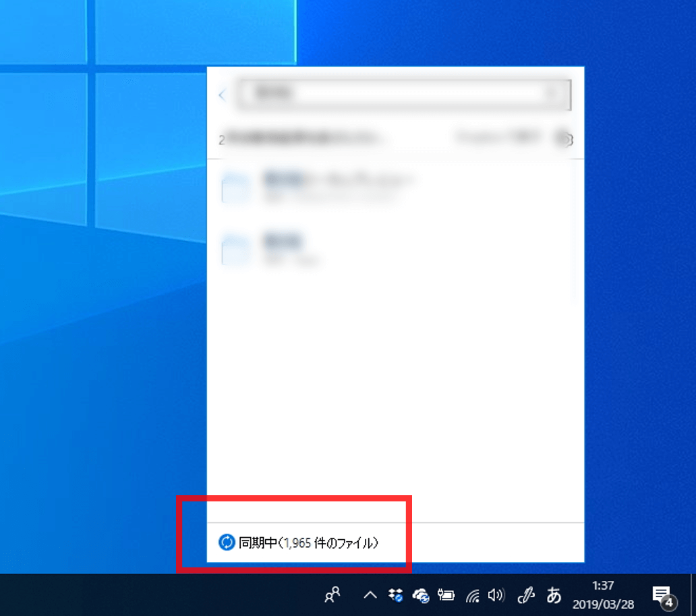Viewport: 696px width, 616px height.
Task: Open the Windows Ink Workspace pen icon
Action: coord(526,595)
